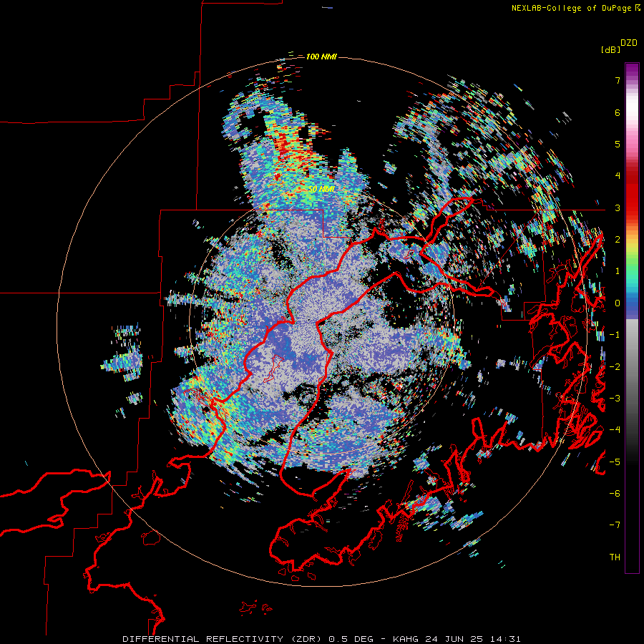Click the NEXLAB-College of DuPage credit text
The image size is (644, 644).
click(x=571, y=8)
